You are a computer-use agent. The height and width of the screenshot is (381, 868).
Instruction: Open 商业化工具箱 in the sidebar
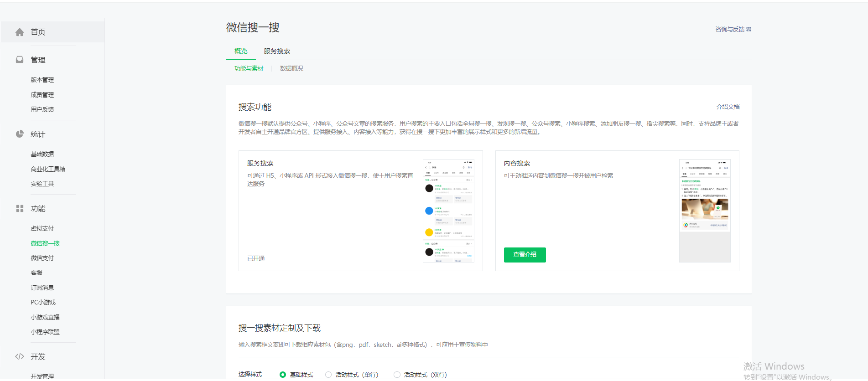[48, 169]
